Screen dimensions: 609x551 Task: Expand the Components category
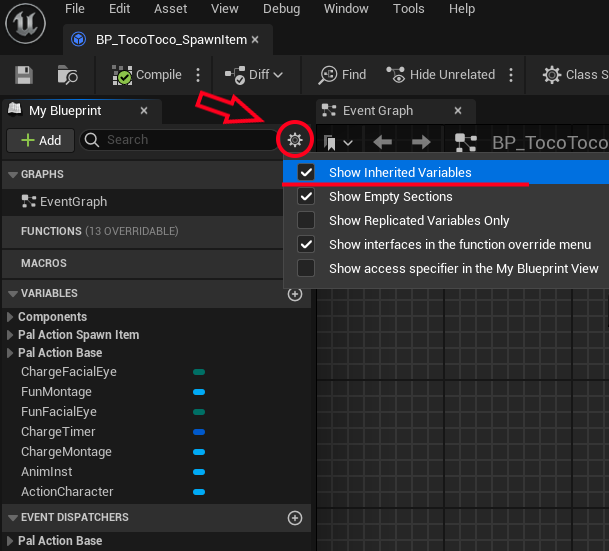[10, 317]
